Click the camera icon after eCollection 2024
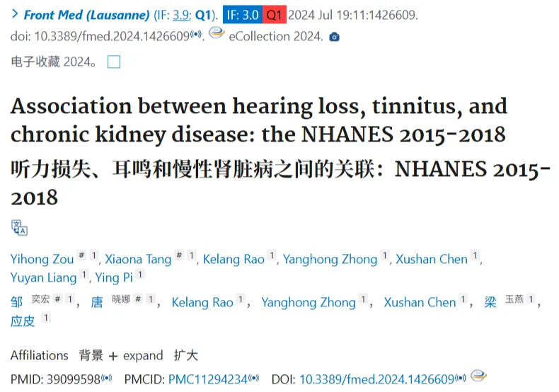 point(334,37)
